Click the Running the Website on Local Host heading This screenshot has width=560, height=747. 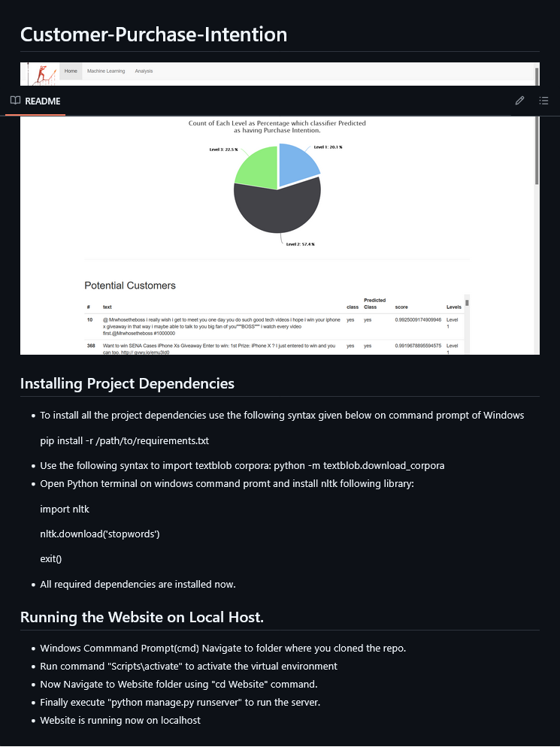(142, 618)
